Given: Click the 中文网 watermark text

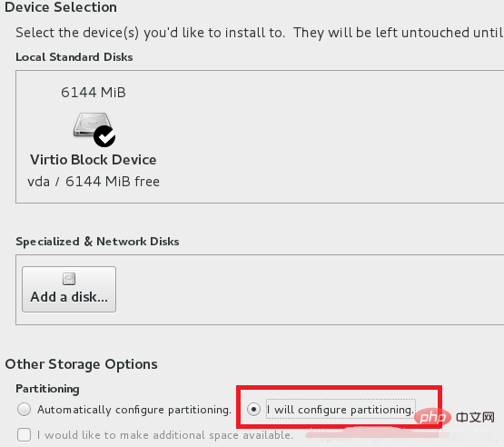Looking at the screenshot, I should click(x=475, y=417).
